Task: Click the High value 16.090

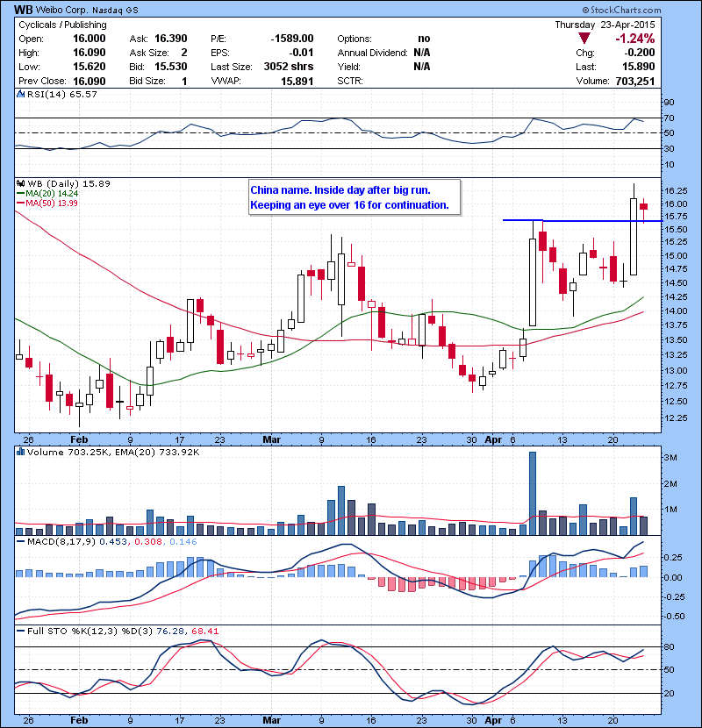Action: click(x=90, y=53)
